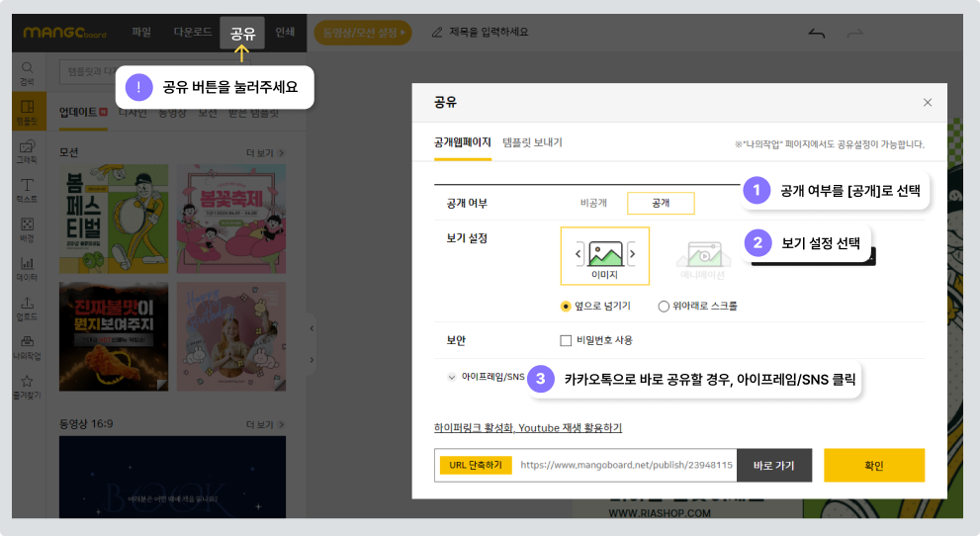This screenshot has height=536, width=980.
Task: Click the 하이퍼링크 활성화 Youtube link
Action: [x=528, y=428]
